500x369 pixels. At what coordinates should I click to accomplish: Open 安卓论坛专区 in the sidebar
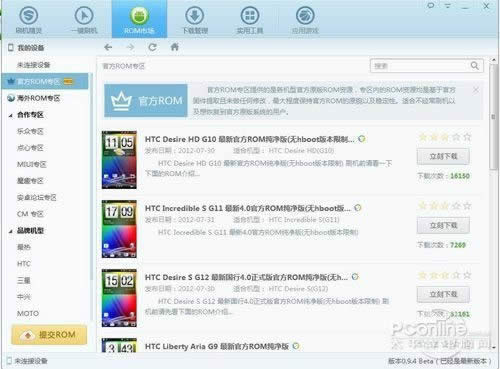(37, 197)
